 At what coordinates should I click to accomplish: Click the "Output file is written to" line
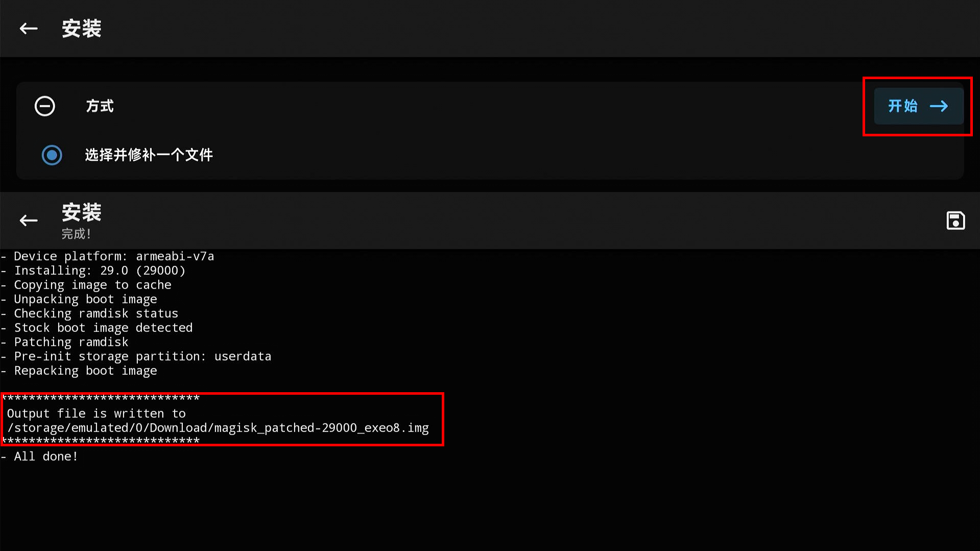[x=96, y=414]
